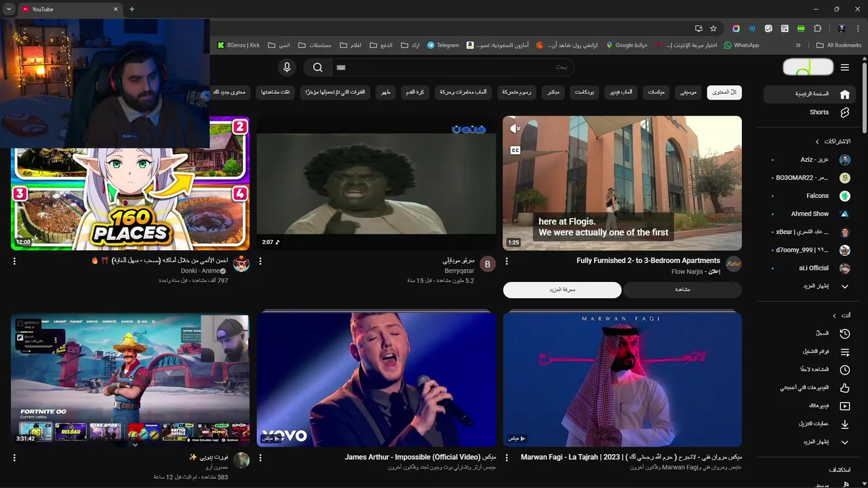Open Falcons channel subscription

pyautogui.click(x=810, y=196)
